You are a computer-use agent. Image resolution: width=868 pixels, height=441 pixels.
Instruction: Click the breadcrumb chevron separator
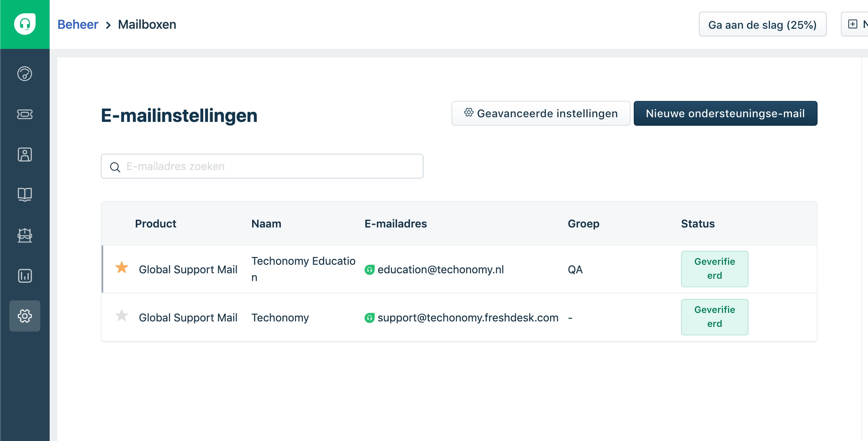(108, 25)
